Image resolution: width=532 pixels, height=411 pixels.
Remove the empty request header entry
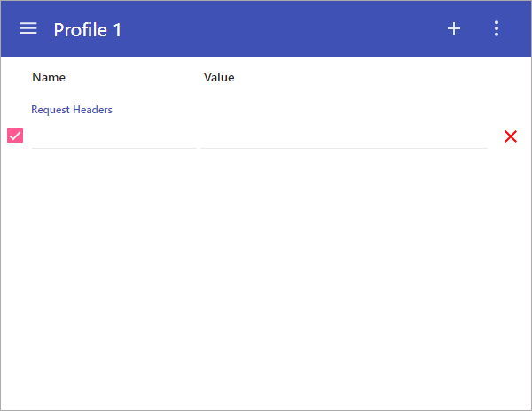pyautogui.click(x=511, y=136)
